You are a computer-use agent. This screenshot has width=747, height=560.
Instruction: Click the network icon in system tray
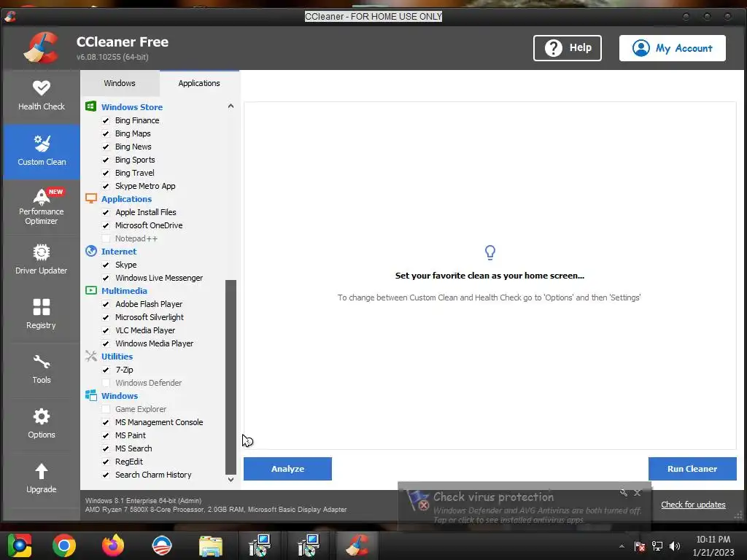click(x=657, y=545)
